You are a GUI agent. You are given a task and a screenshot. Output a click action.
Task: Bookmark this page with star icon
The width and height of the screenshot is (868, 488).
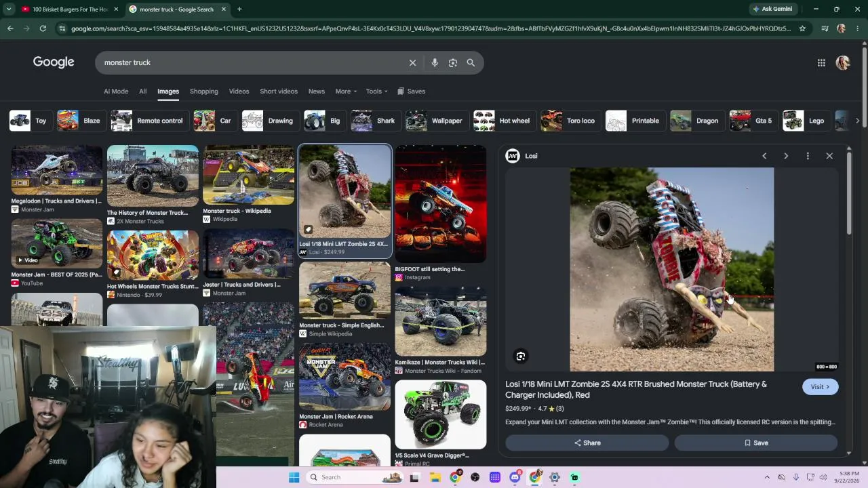[x=802, y=28]
